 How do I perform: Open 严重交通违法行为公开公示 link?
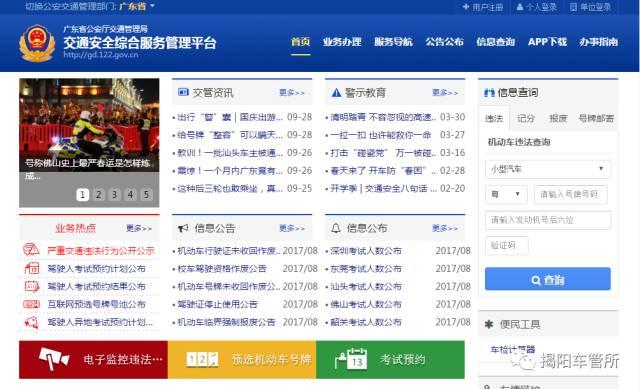[101, 251]
